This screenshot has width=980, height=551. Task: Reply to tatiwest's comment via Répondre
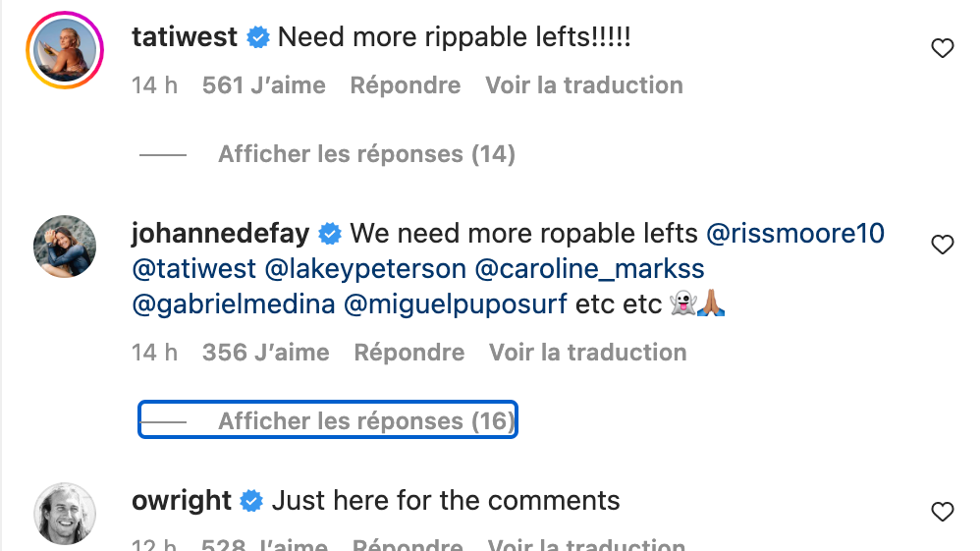[405, 85]
